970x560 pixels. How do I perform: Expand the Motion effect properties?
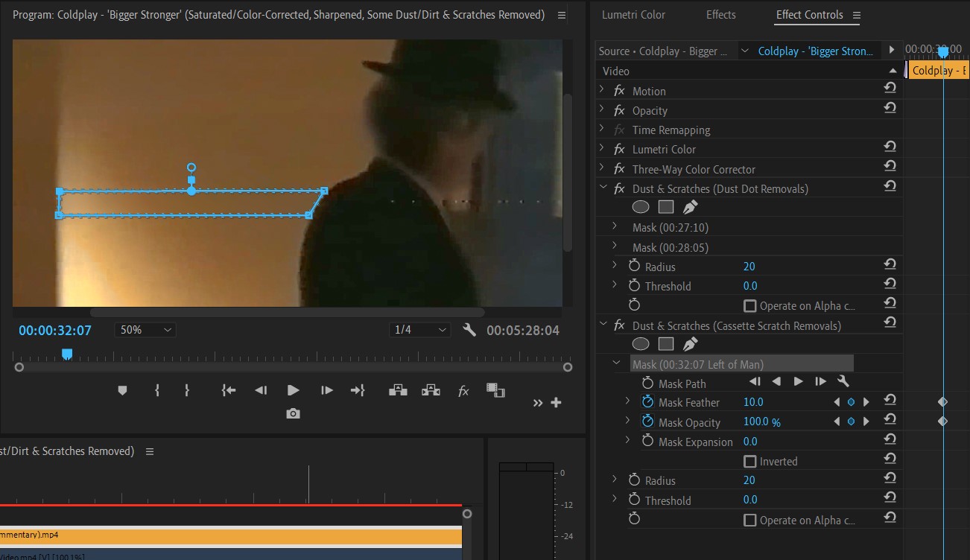click(x=602, y=90)
